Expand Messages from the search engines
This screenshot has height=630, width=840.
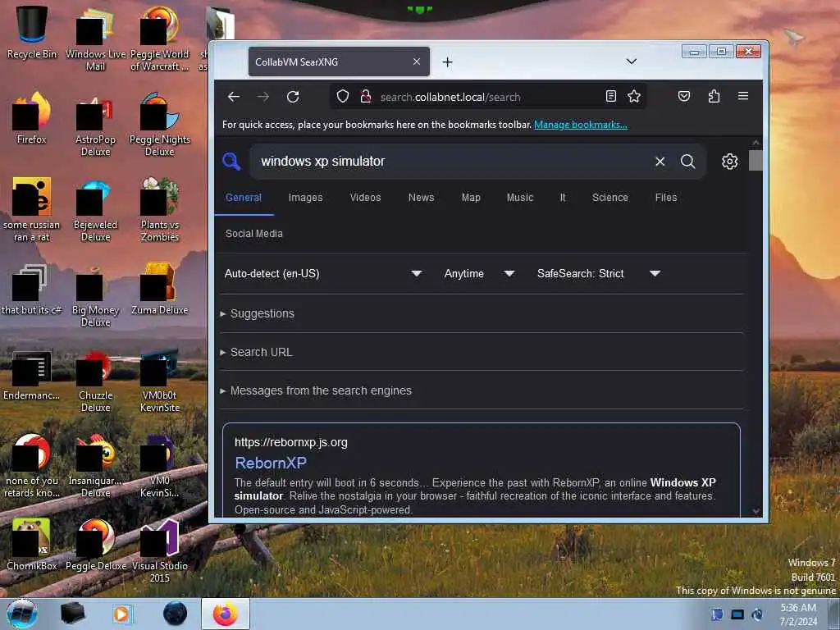tap(316, 390)
